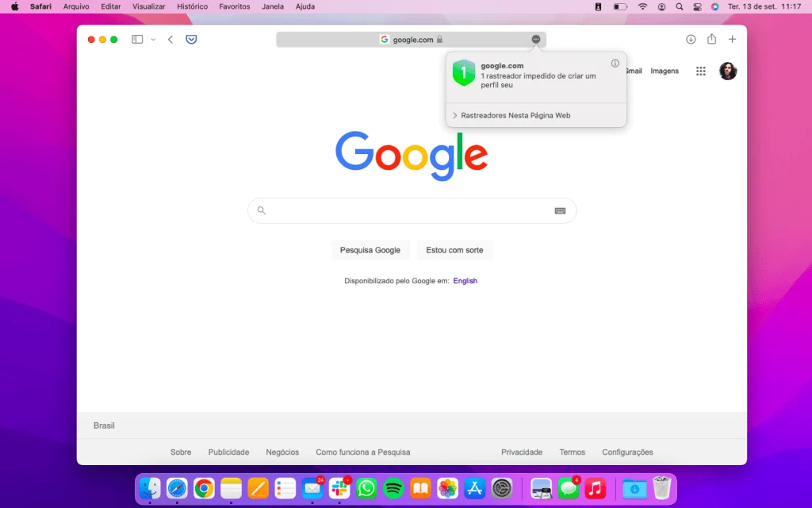This screenshot has width=812, height=508.
Task: Open the Share menu icon
Action: click(x=711, y=38)
